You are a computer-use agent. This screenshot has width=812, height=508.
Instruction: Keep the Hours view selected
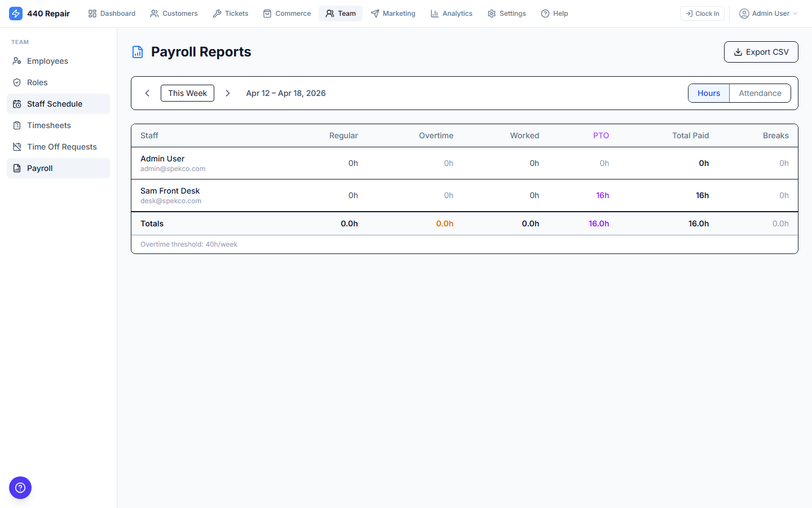point(708,93)
